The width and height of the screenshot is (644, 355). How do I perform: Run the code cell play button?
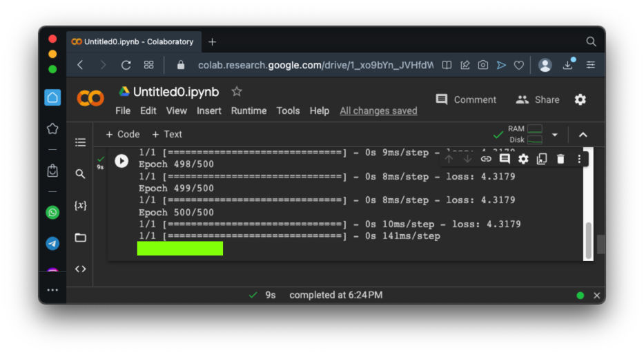[121, 161]
